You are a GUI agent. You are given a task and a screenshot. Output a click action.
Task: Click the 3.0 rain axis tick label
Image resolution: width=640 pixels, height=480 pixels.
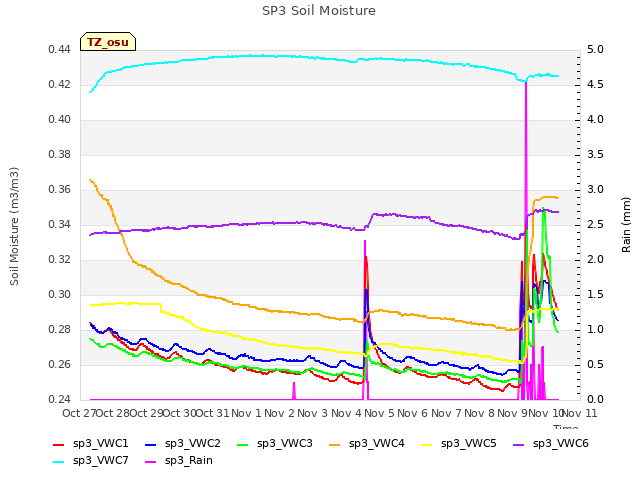[595, 190]
